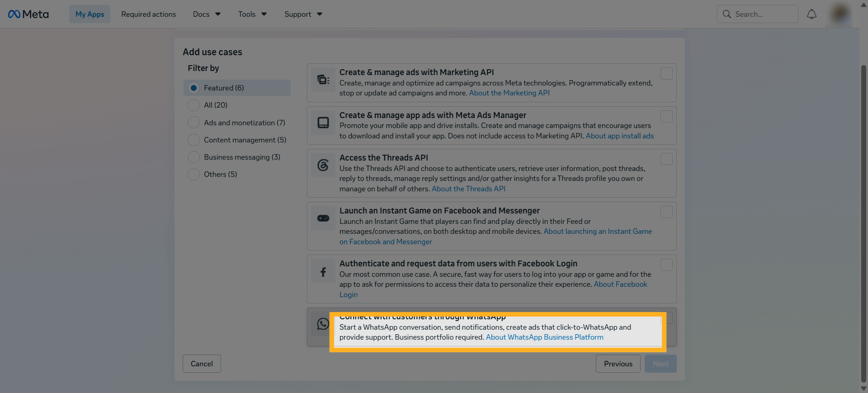
Task: Click 'Create & manage app ads with Meta Ads Manager' title
Action: coord(433,115)
